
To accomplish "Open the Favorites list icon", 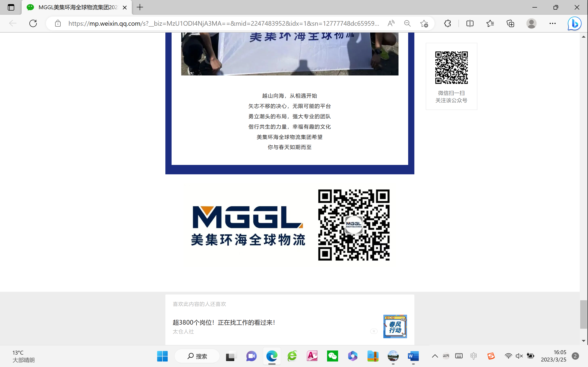I will coord(490,23).
